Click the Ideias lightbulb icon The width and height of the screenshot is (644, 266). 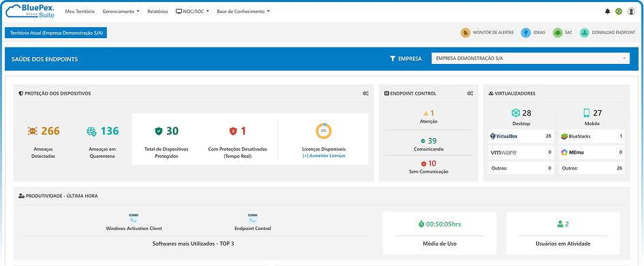click(x=525, y=33)
